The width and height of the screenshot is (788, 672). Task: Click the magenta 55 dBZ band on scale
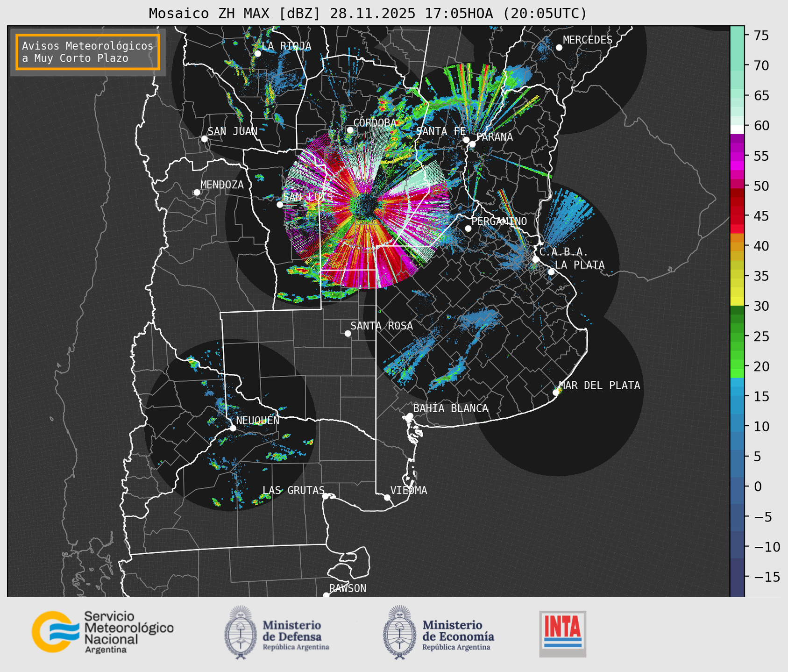(x=737, y=156)
